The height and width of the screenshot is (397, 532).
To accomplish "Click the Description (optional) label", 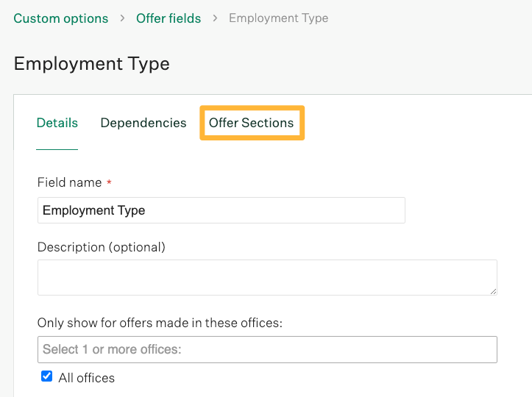I will (x=102, y=247).
